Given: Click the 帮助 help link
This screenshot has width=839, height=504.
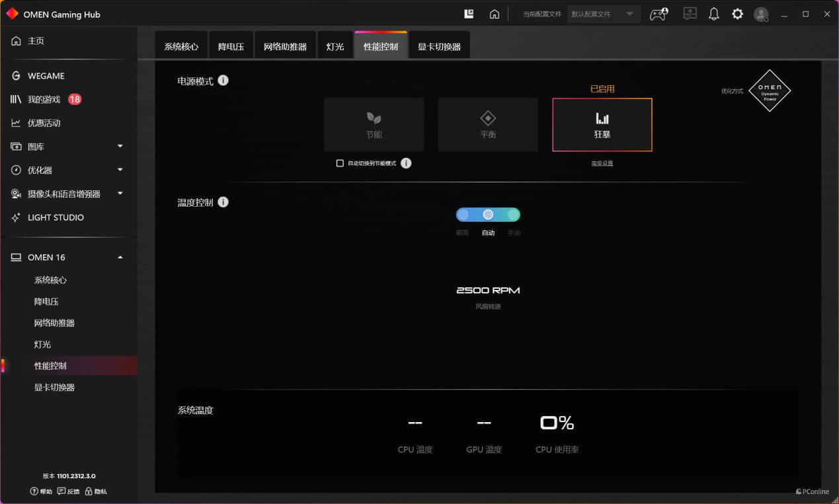Looking at the screenshot, I should [x=41, y=491].
